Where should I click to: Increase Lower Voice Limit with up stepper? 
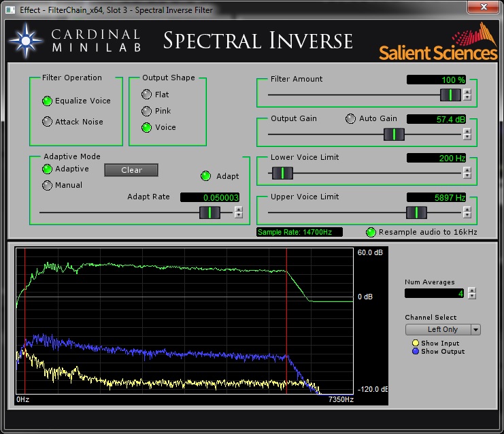467,170
